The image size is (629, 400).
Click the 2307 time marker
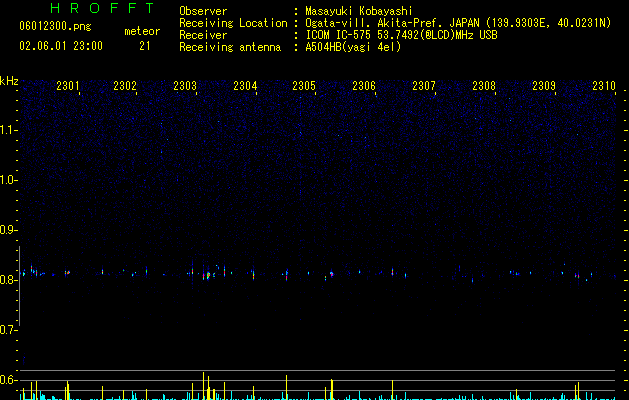coord(424,86)
